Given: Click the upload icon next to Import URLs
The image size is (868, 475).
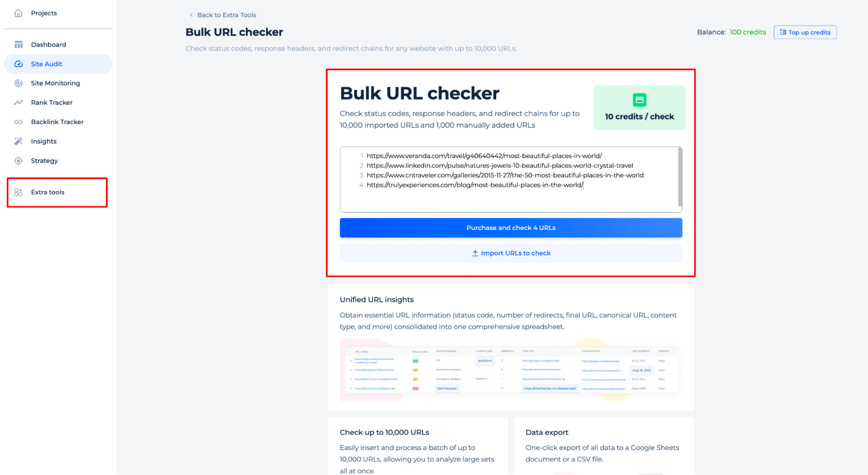Looking at the screenshot, I should coord(475,253).
